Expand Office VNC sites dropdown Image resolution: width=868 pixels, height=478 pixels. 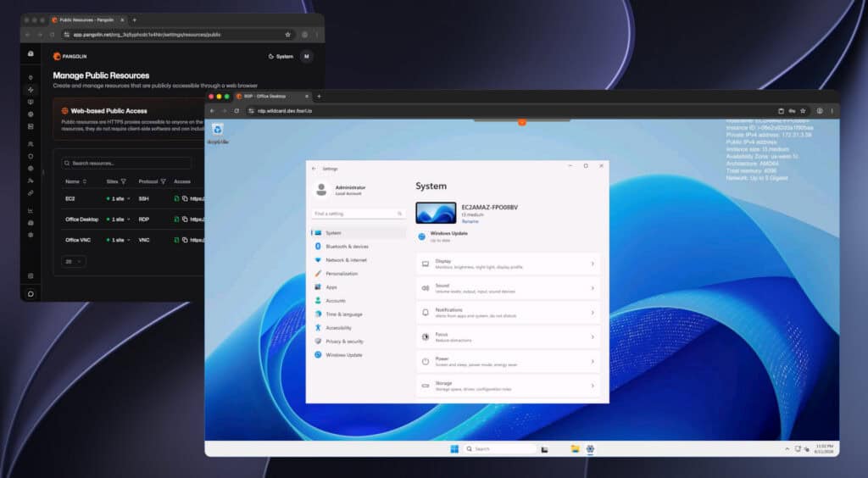(x=119, y=240)
